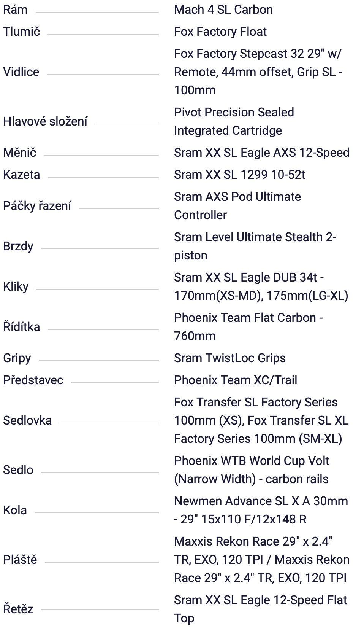Click the Newmen Advance SL wheels value

[x=261, y=510]
